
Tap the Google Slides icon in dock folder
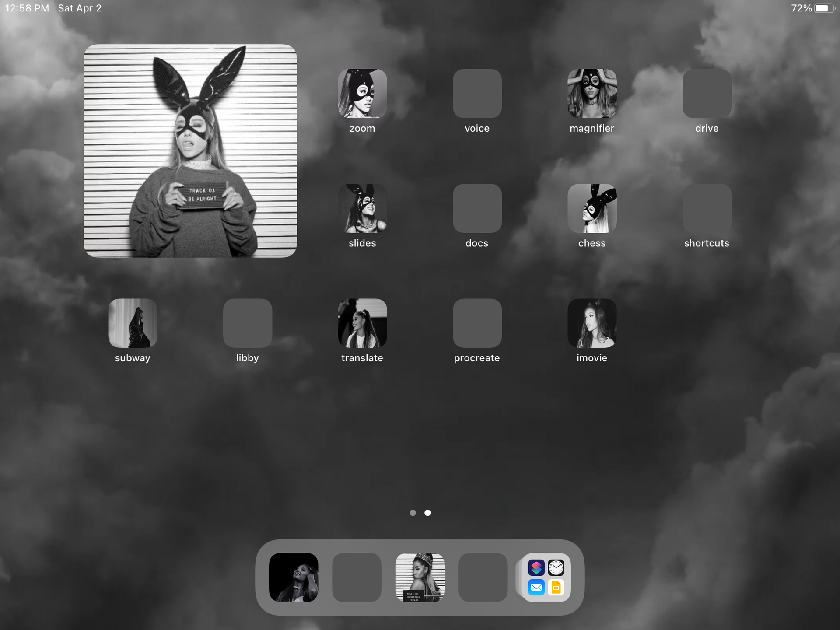(556, 588)
